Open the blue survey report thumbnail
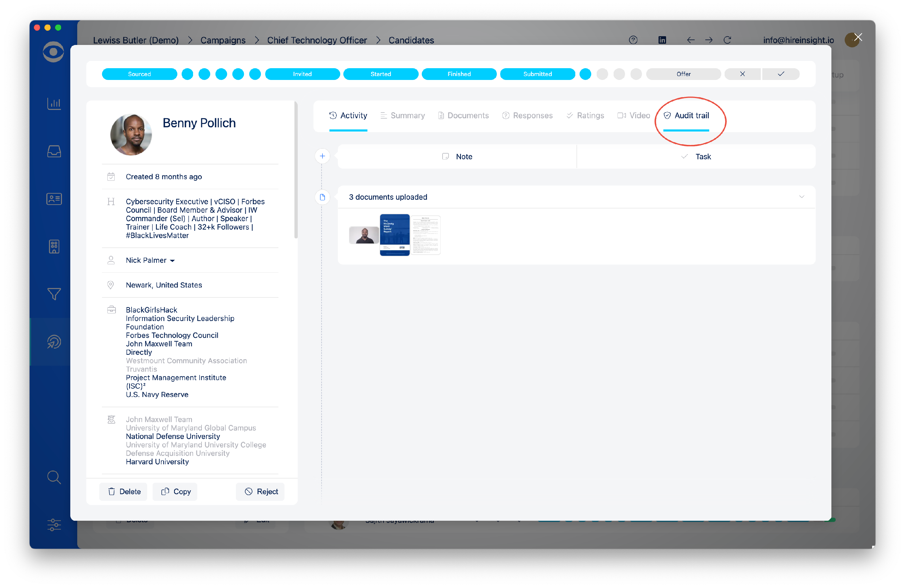 point(395,235)
